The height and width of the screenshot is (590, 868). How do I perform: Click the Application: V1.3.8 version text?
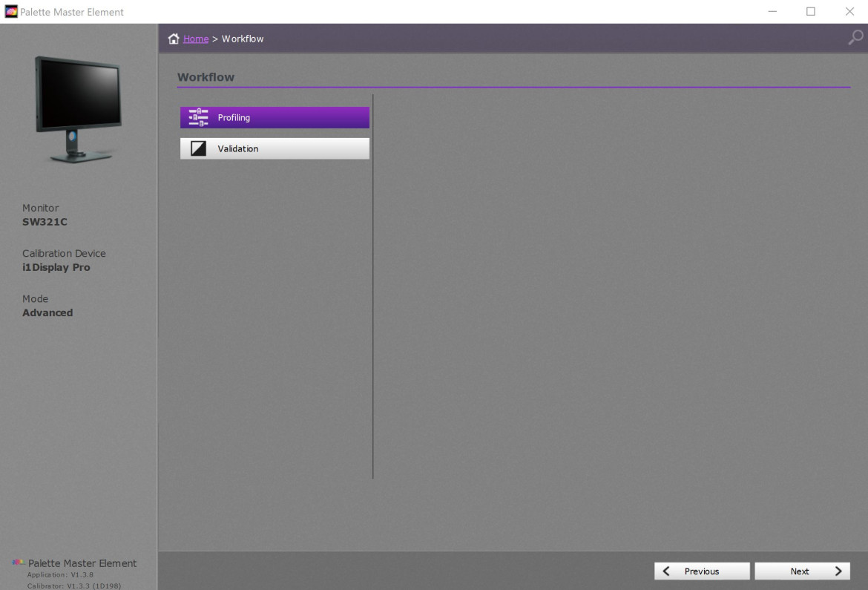(x=60, y=575)
